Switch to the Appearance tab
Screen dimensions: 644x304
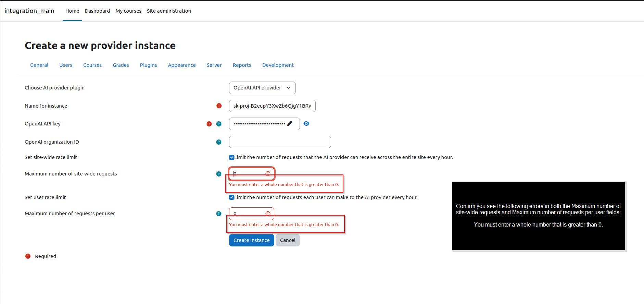[x=182, y=65]
